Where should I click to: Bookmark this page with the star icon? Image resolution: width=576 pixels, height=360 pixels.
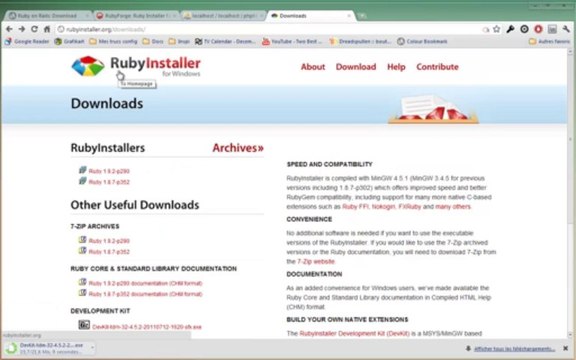(497, 29)
